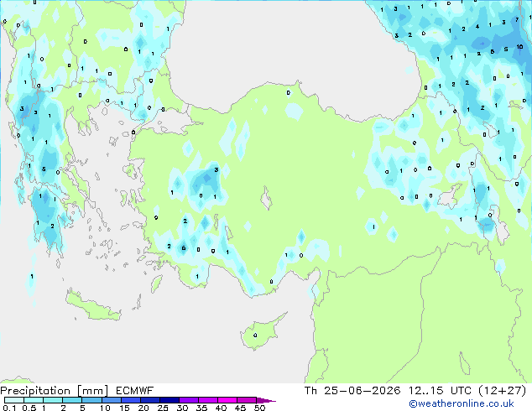Click the '12..15 UTC' time range text

coord(440,391)
